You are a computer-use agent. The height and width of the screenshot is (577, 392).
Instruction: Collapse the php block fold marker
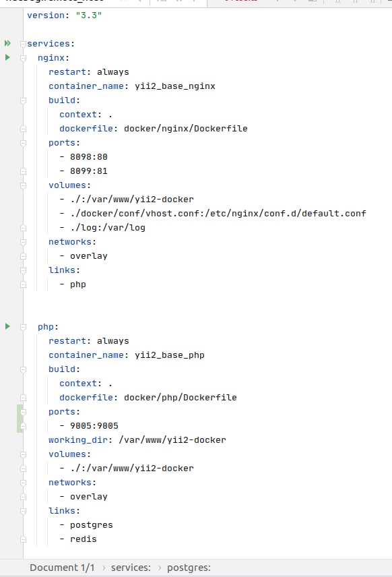pos(23,327)
